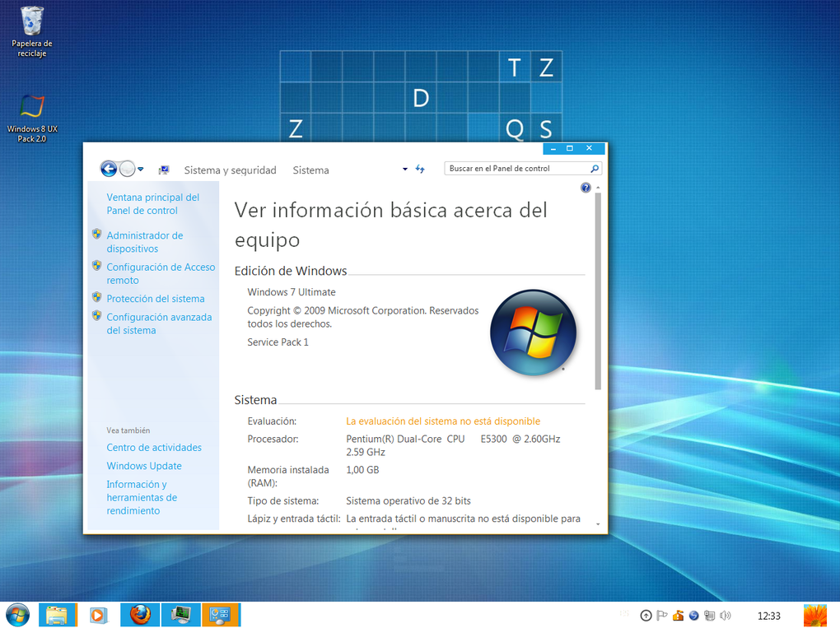Launch Windows Media Player from taskbar
The width and height of the screenshot is (840, 628).
(x=98, y=615)
